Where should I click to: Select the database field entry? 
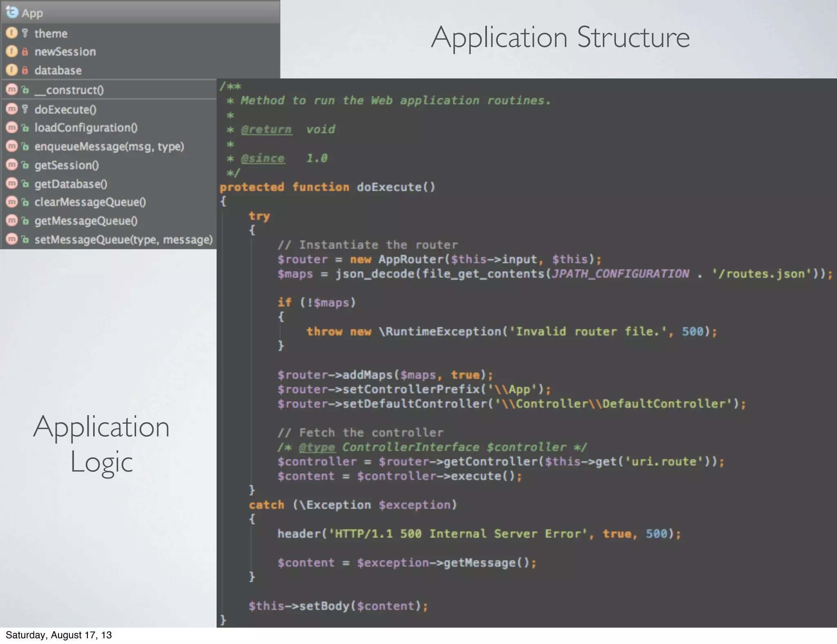tap(140, 70)
